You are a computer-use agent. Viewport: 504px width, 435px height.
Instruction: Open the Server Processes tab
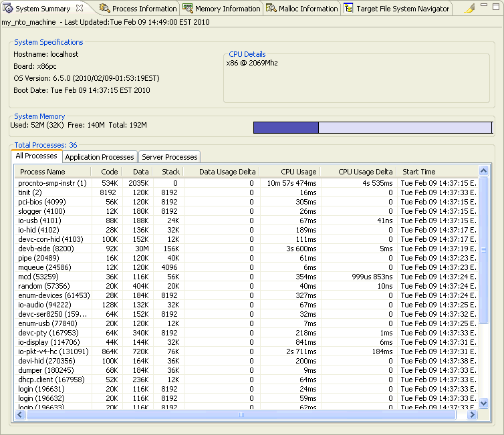pyautogui.click(x=170, y=157)
